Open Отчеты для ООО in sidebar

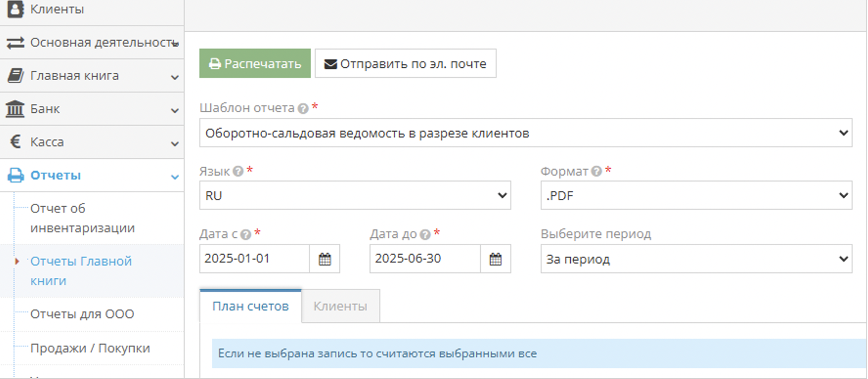[x=82, y=315]
